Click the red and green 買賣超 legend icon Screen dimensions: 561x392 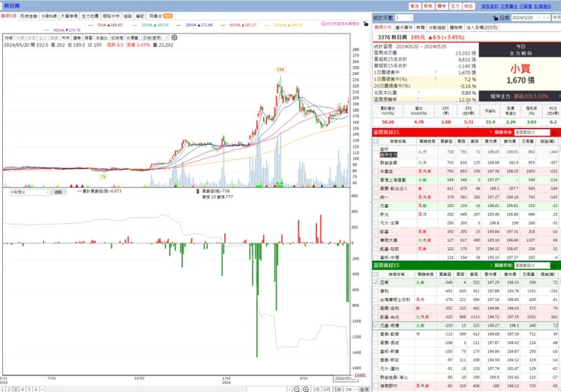(x=198, y=192)
